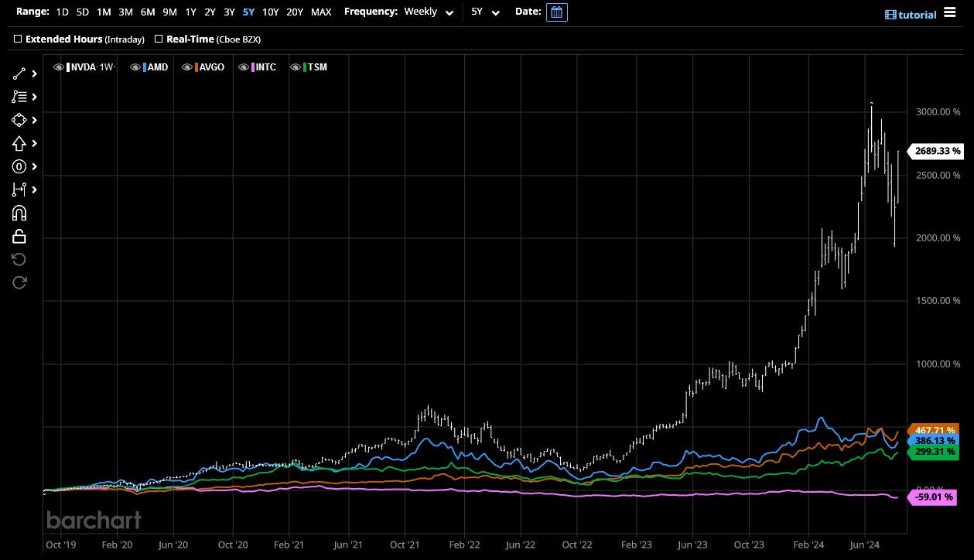Toggle INTC series visibility eye
The image size is (974, 560).
244,67
